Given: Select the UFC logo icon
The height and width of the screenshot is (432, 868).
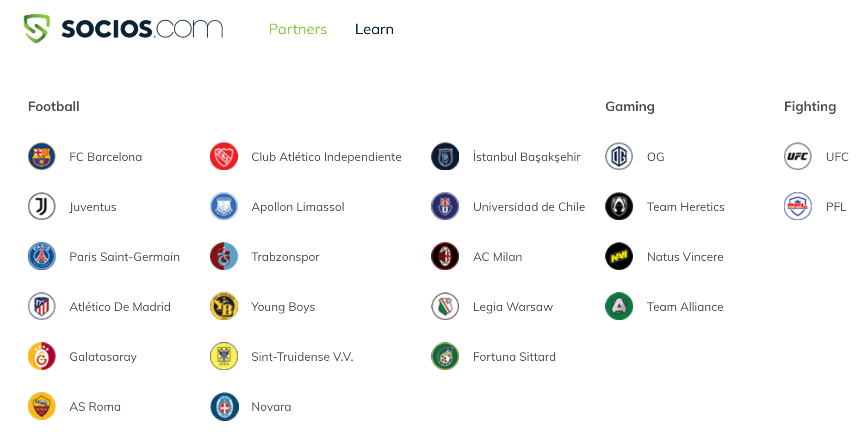Looking at the screenshot, I should coord(798,156).
